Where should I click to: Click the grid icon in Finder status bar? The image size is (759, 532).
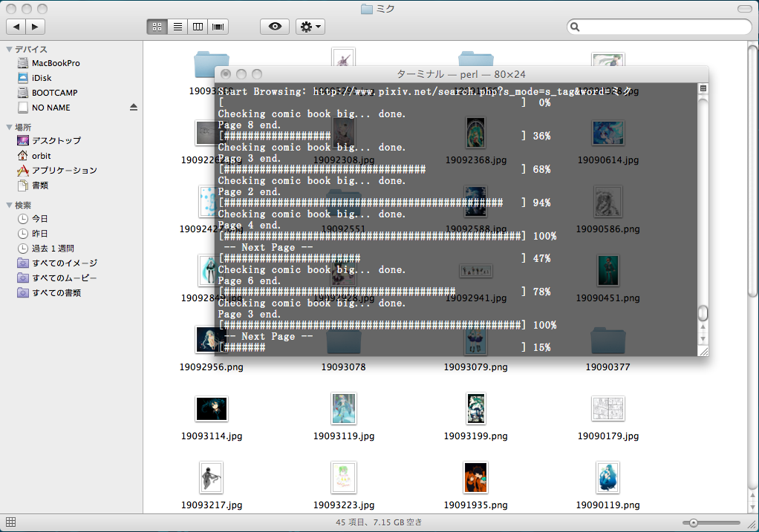coord(10,522)
